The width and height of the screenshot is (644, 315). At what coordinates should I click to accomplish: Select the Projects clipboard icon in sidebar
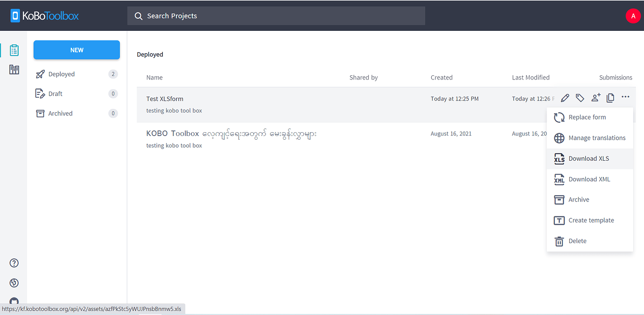[14, 50]
